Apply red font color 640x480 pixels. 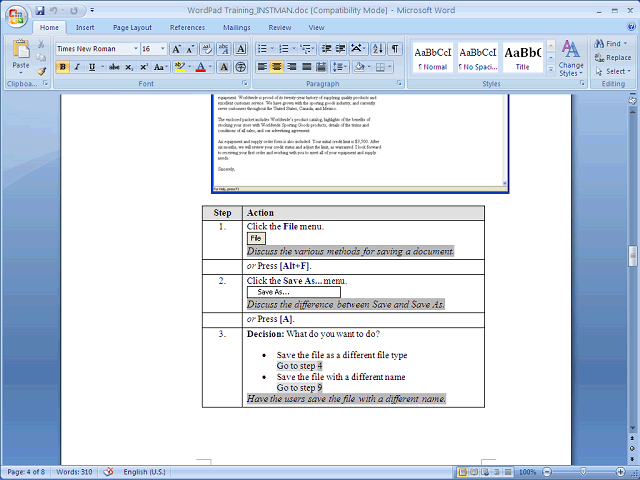tap(200, 67)
